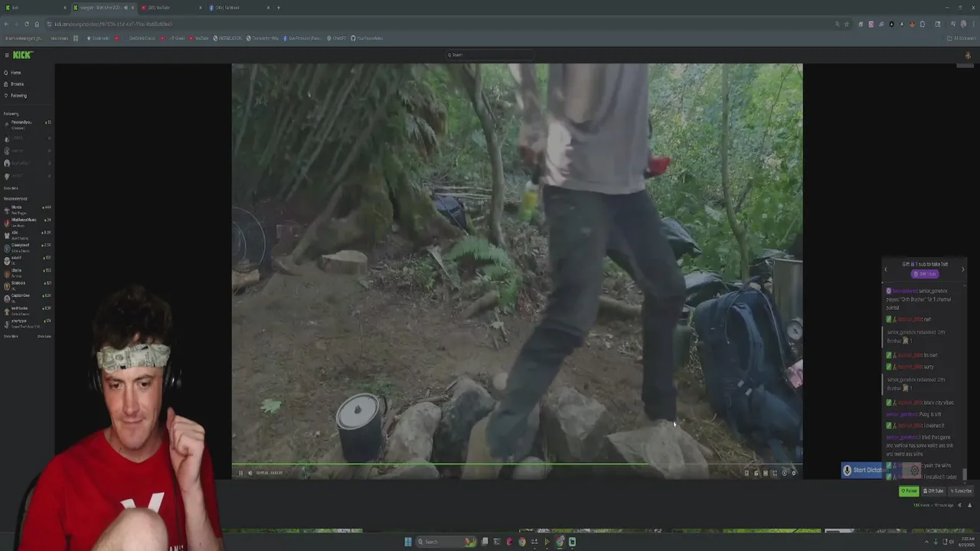Image resolution: width=980 pixels, height=551 pixels.
Task: Open Browse in Kick sidebar
Action: (x=14, y=84)
